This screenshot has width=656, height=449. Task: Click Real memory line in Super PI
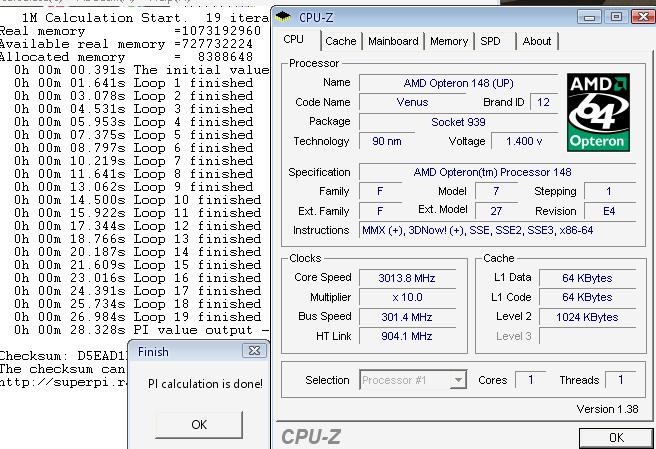coord(131,31)
